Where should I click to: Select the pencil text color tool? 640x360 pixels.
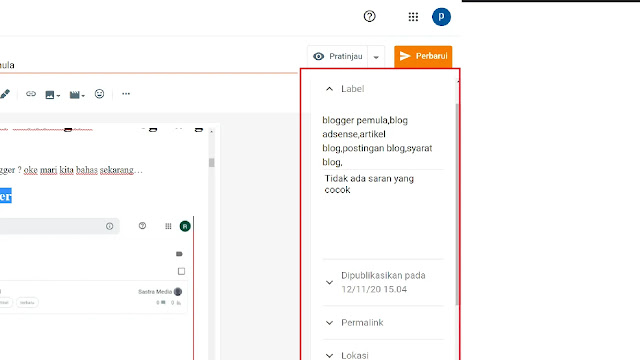coord(5,94)
